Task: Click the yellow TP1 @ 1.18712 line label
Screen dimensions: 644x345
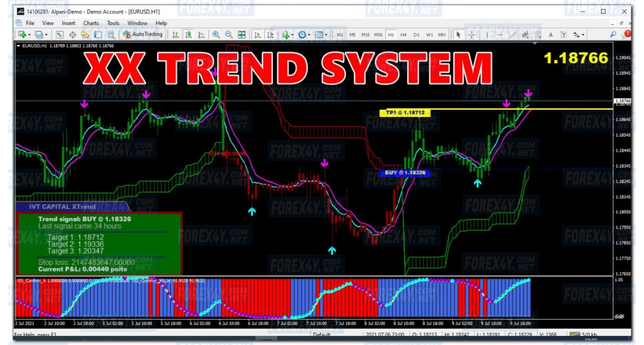Action: point(405,113)
